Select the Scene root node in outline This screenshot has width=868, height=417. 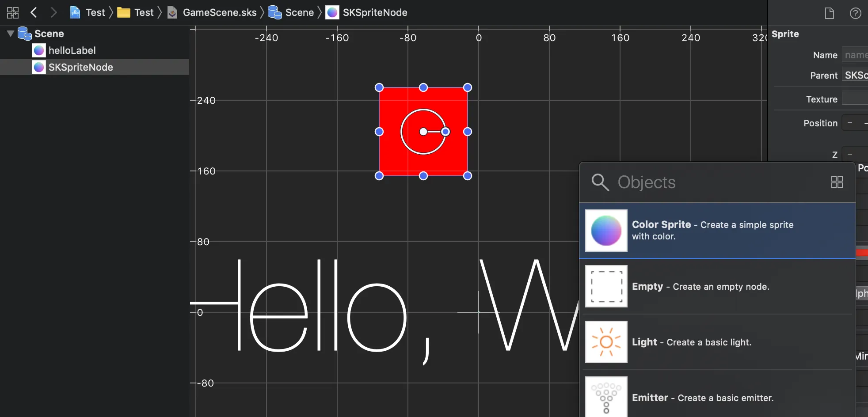coord(41,34)
